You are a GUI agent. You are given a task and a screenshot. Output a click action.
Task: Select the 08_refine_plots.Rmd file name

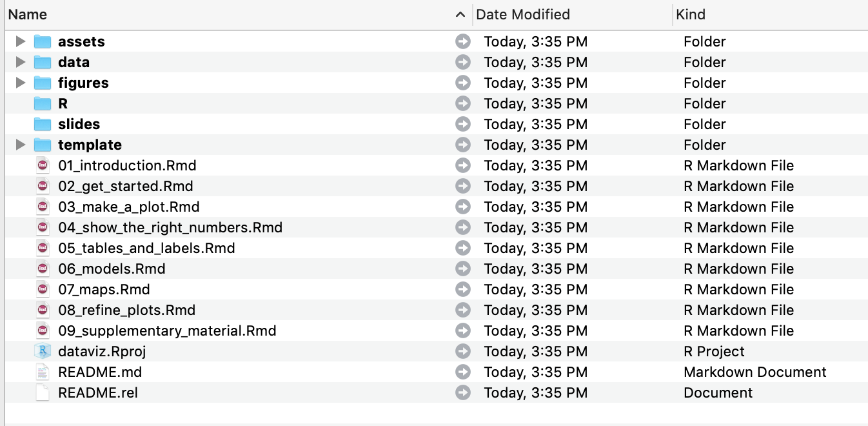(x=126, y=310)
